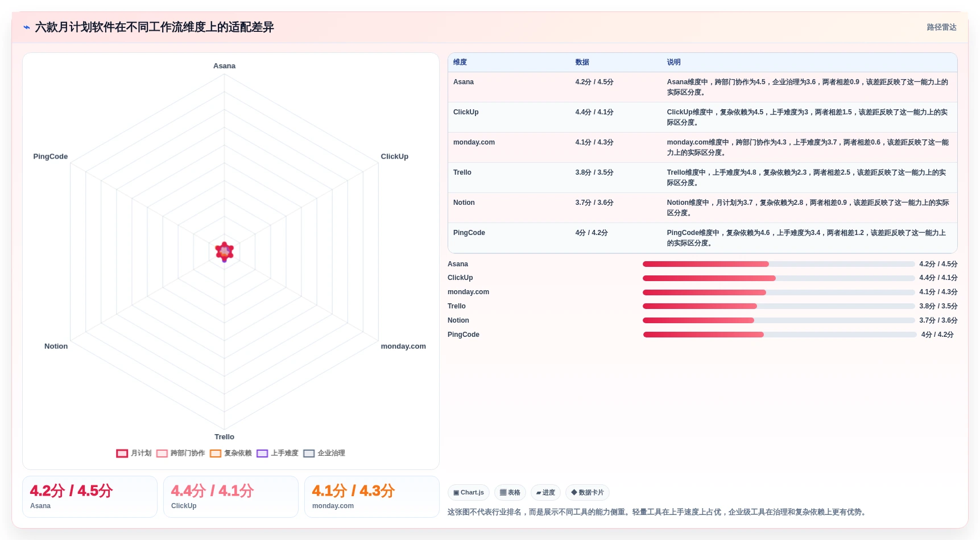Screen dimensions: 980x540
Task: Select the PingCode table row name
Action: [x=469, y=233]
